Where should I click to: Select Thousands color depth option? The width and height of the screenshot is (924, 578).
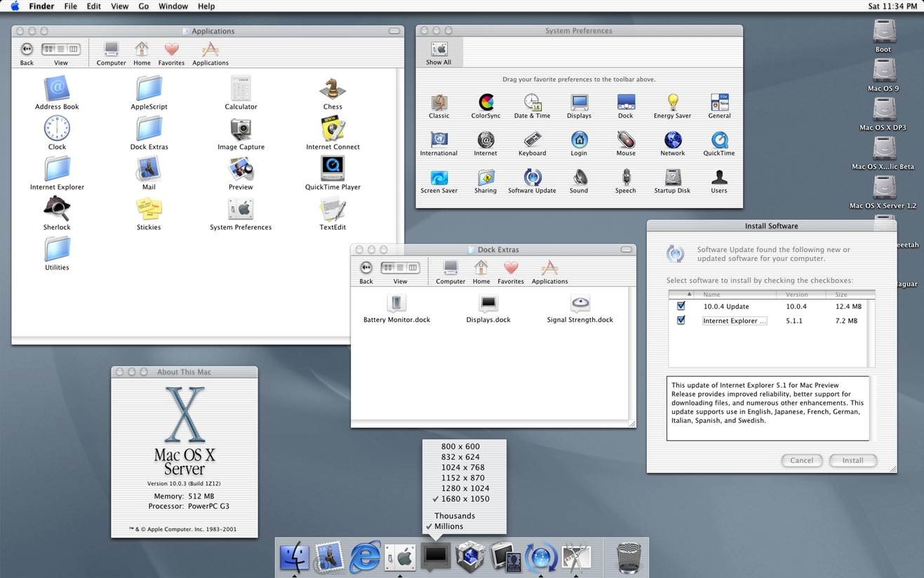[455, 516]
